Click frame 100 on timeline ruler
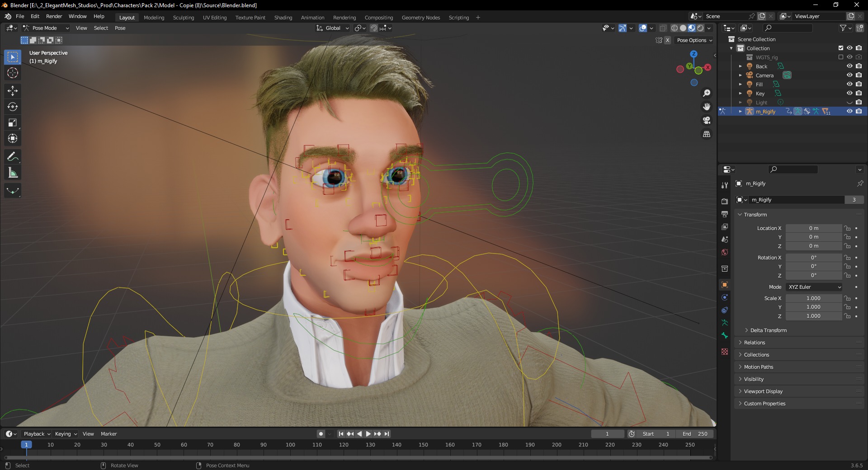The image size is (868, 470). point(290,445)
